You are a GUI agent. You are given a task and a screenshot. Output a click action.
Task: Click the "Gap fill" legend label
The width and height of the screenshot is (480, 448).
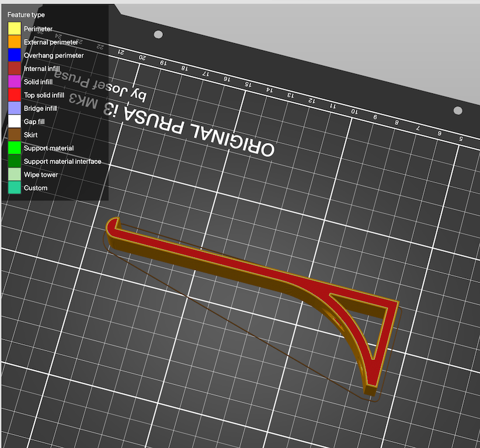click(x=34, y=122)
